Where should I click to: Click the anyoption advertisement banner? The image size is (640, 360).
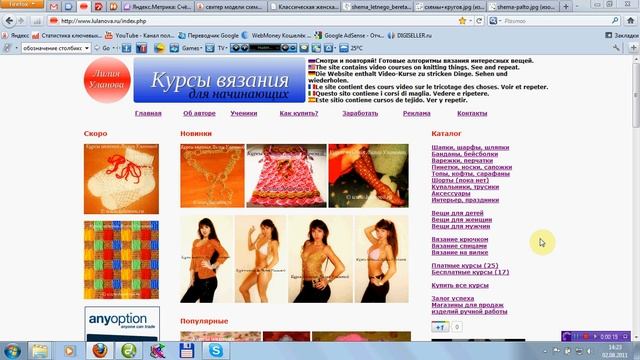(x=122, y=324)
